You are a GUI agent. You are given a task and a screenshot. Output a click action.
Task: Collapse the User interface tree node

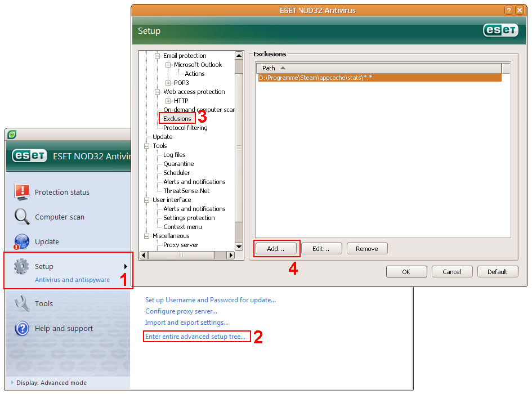coord(146,200)
